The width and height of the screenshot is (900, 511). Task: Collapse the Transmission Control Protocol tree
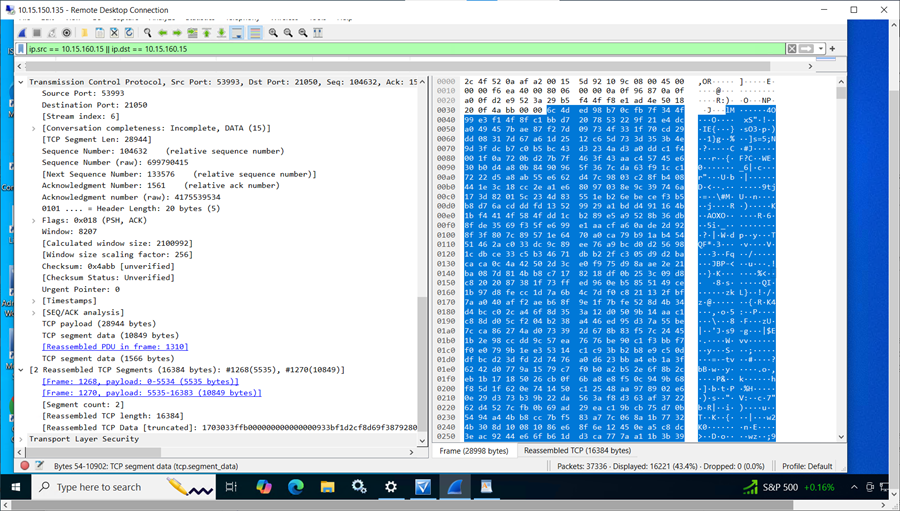(x=21, y=82)
